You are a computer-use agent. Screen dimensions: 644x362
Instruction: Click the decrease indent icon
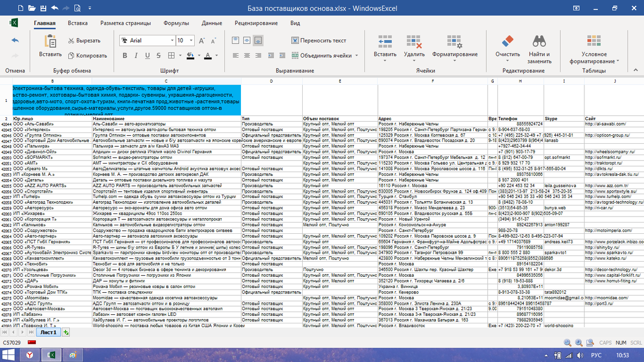pyautogui.click(x=272, y=55)
